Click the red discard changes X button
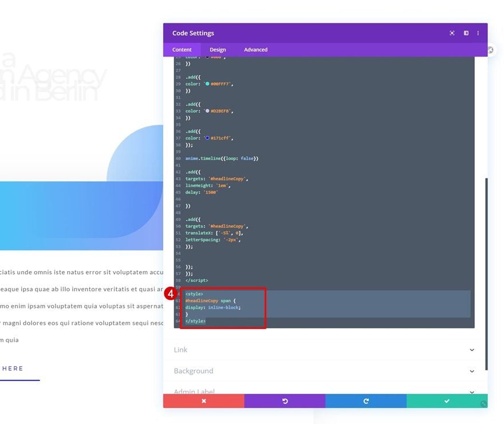504x424 pixels. 203,401
